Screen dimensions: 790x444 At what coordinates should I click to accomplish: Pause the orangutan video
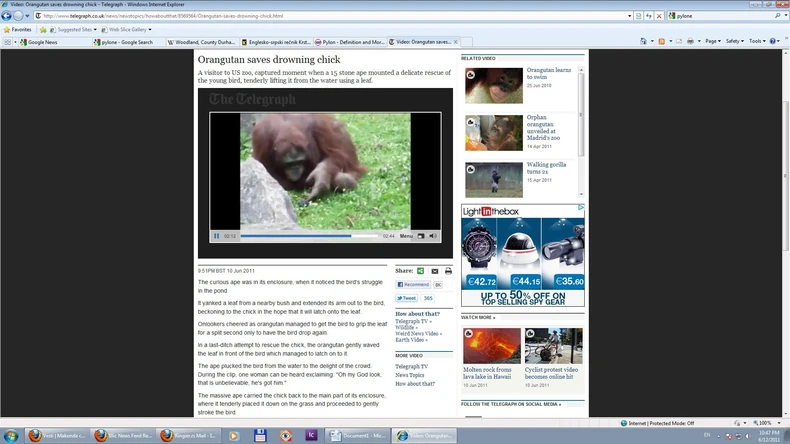click(217, 236)
